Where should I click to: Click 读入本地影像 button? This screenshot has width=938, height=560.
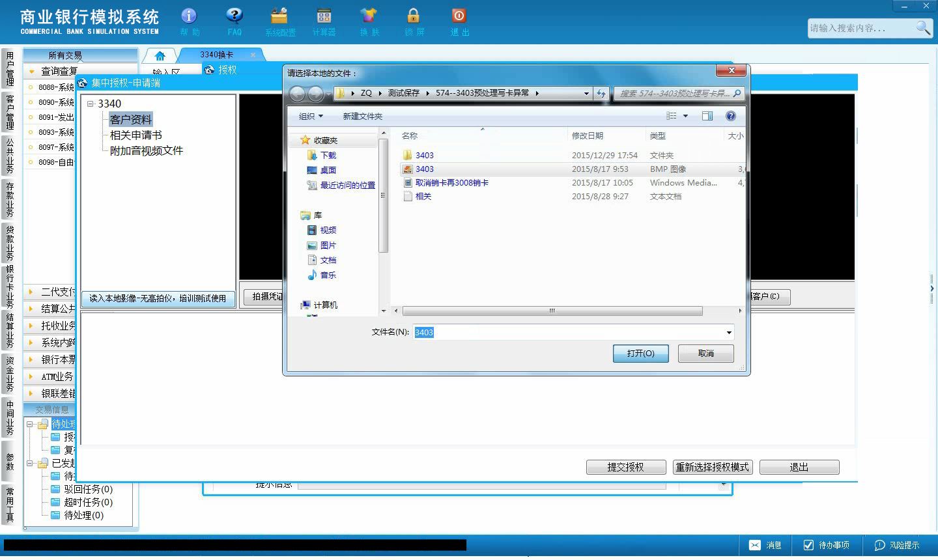(x=158, y=298)
